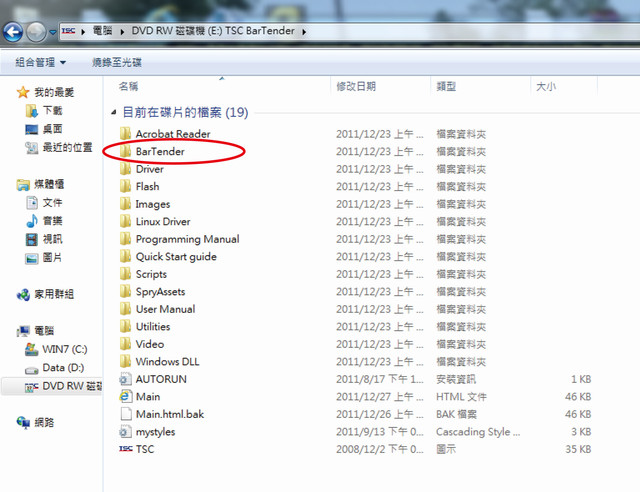Click the DVD RW (E:) TSC BarTender breadcrumb
The width and height of the screenshot is (640, 492).
(x=213, y=31)
